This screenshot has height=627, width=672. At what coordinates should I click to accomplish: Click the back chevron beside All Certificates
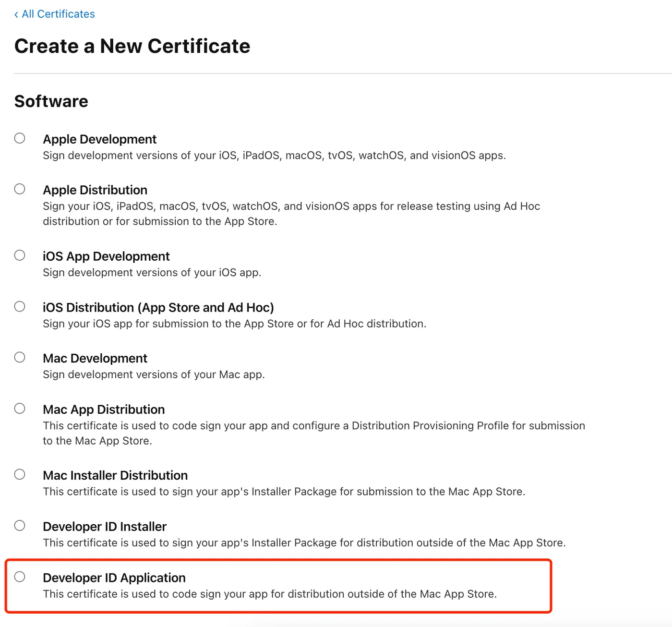(x=16, y=14)
